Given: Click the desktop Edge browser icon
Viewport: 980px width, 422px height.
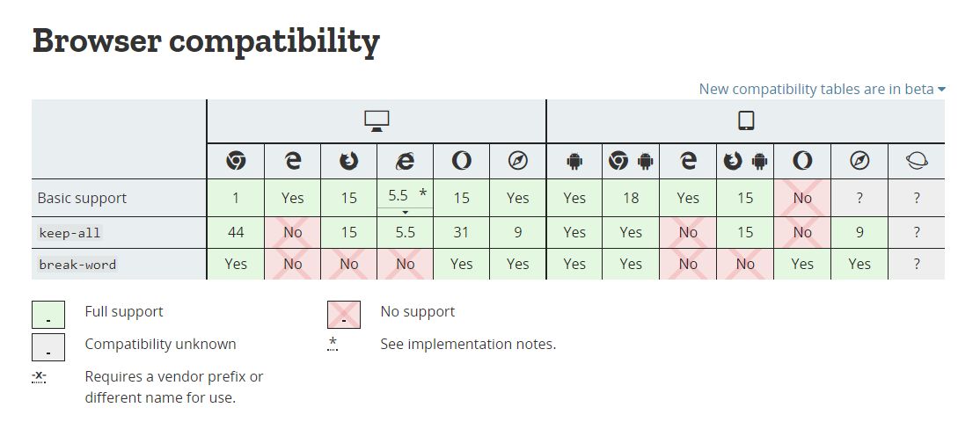Looking at the screenshot, I should pos(292,162).
